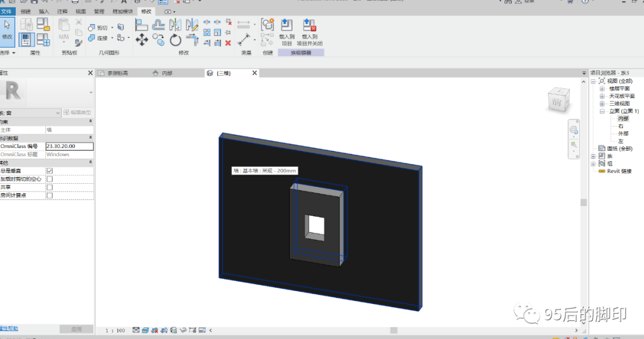Image resolution: width=644 pixels, height=339 pixels.
Task: Expand the 楼层平面 tree node
Action: 602,89
